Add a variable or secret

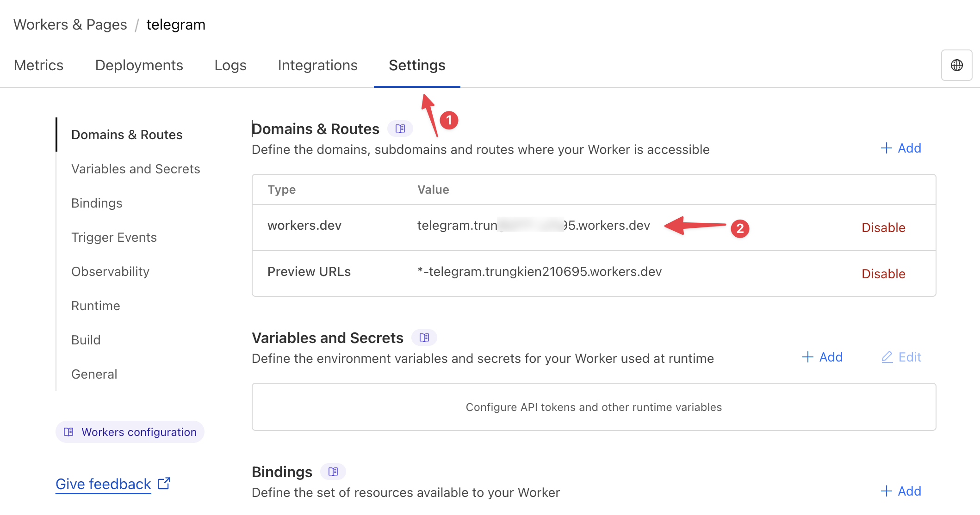click(x=822, y=357)
